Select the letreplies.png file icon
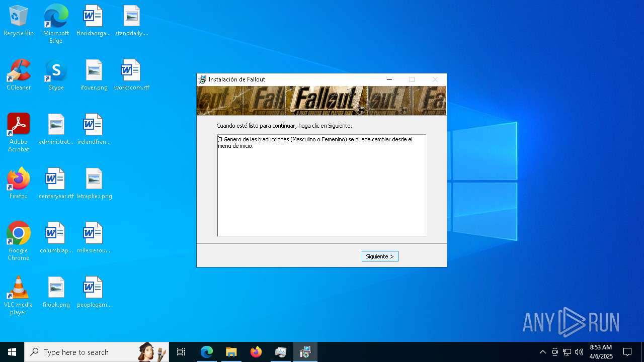Image resolution: width=644 pixels, height=362 pixels. click(x=94, y=184)
